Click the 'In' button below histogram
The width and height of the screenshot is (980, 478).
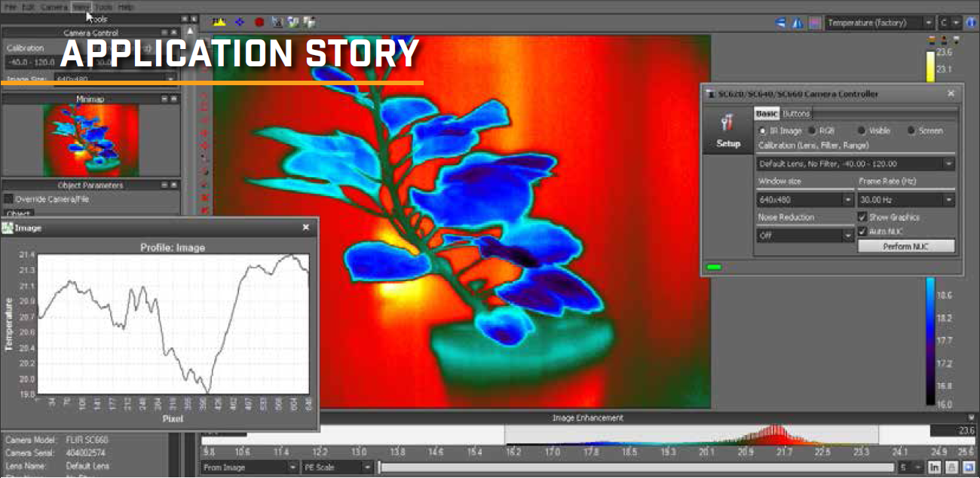click(935, 467)
